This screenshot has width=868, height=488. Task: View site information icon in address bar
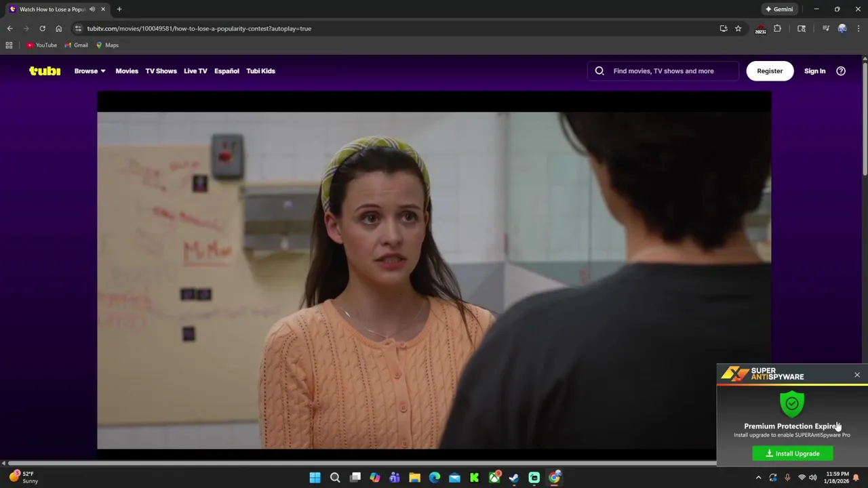[x=79, y=28]
